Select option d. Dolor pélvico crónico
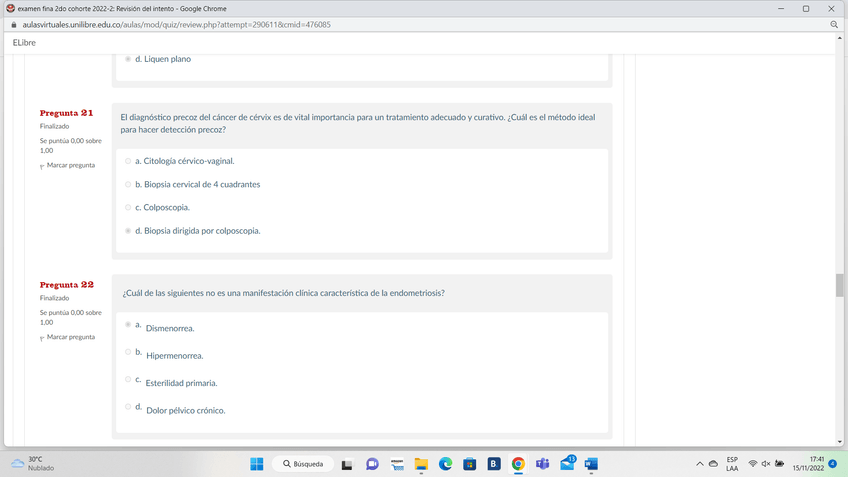Screen dimensions: 848x477 (128, 407)
